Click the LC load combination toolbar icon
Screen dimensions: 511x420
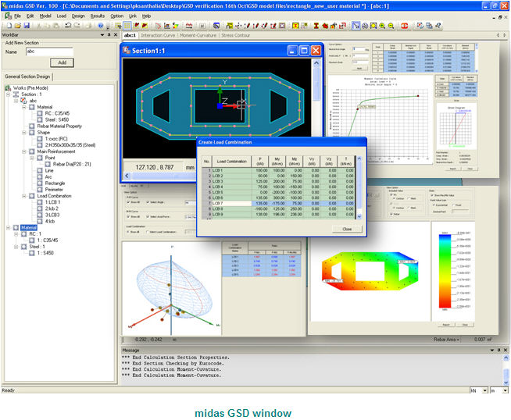202,26
